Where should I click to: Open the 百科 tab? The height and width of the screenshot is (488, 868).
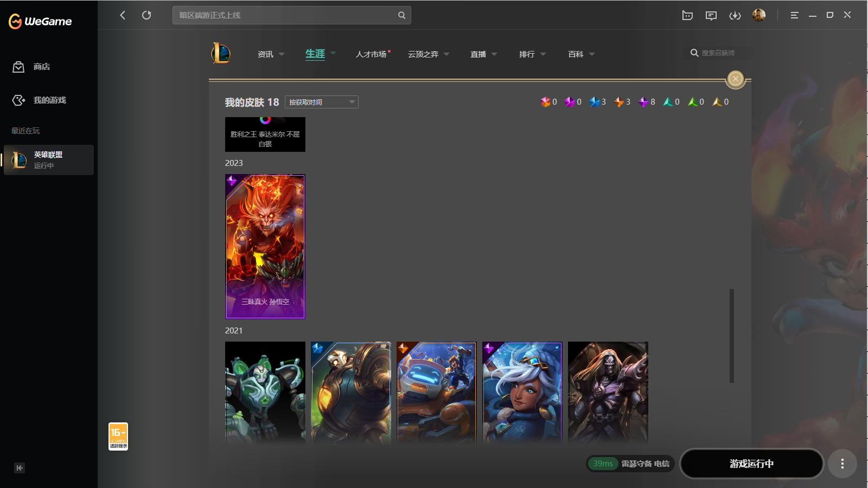click(576, 54)
